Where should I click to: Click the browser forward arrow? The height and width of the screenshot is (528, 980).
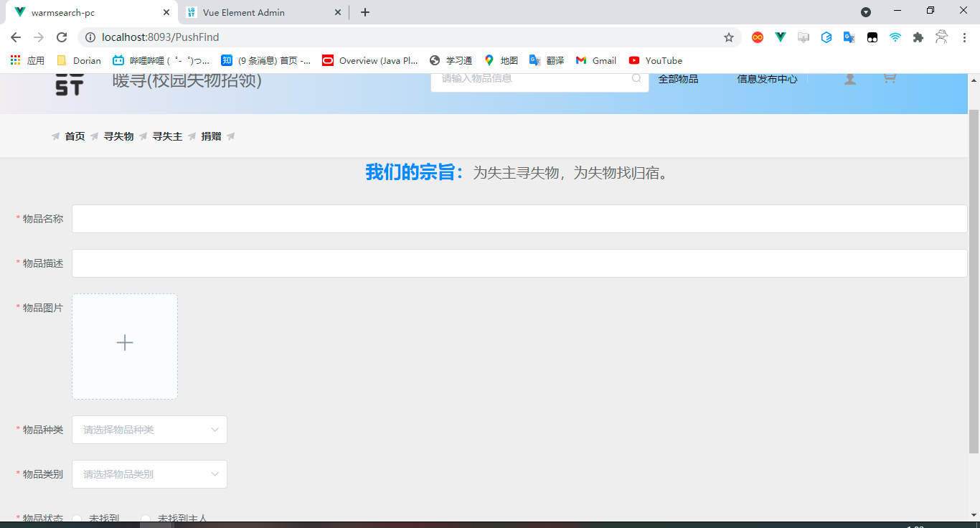pyautogui.click(x=39, y=37)
